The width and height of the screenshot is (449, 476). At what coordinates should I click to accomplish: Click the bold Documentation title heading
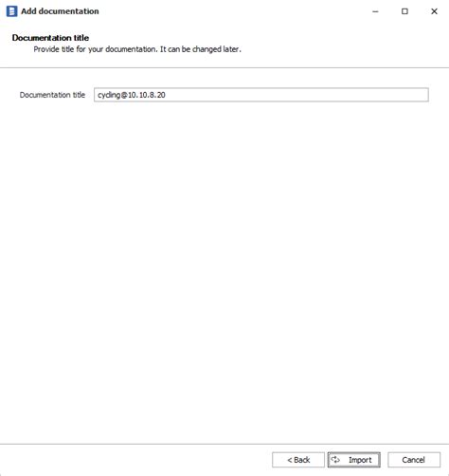click(x=50, y=38)
